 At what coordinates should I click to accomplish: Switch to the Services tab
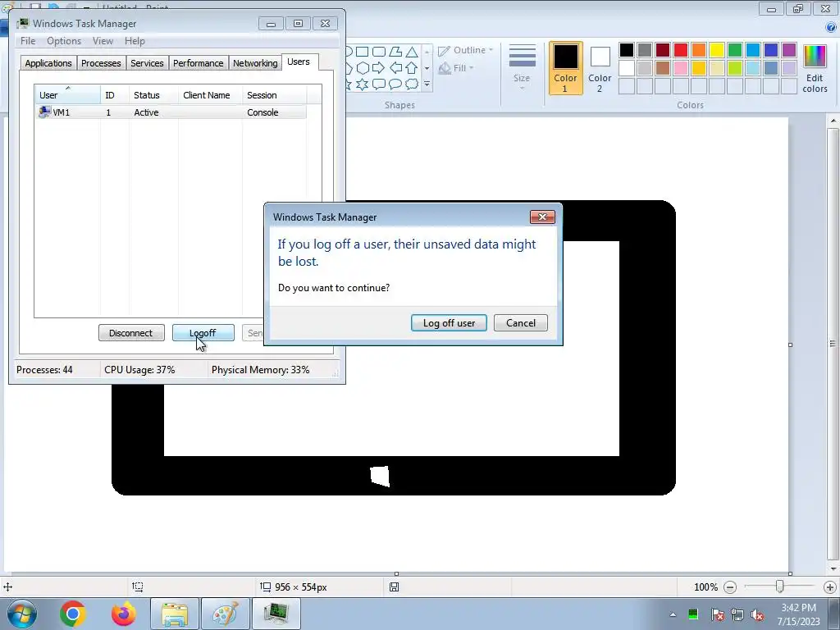tap(147, 63)
